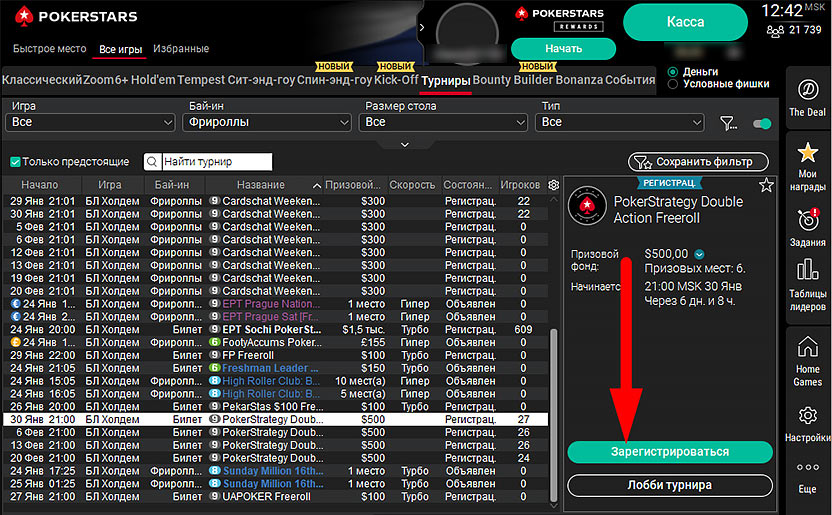This screenshot has width=832, height=515.
Task: Click Лобби турнира button
Action: [x=670, y=485]
